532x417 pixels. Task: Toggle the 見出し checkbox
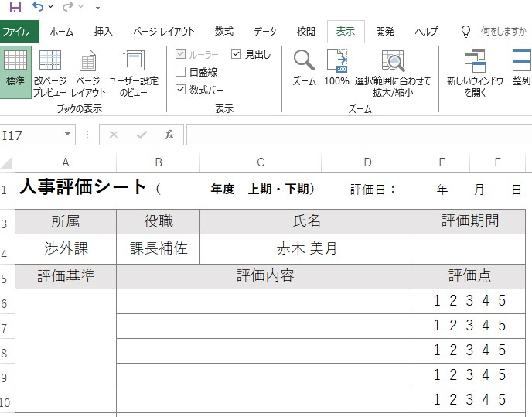[x=236, y=54]
